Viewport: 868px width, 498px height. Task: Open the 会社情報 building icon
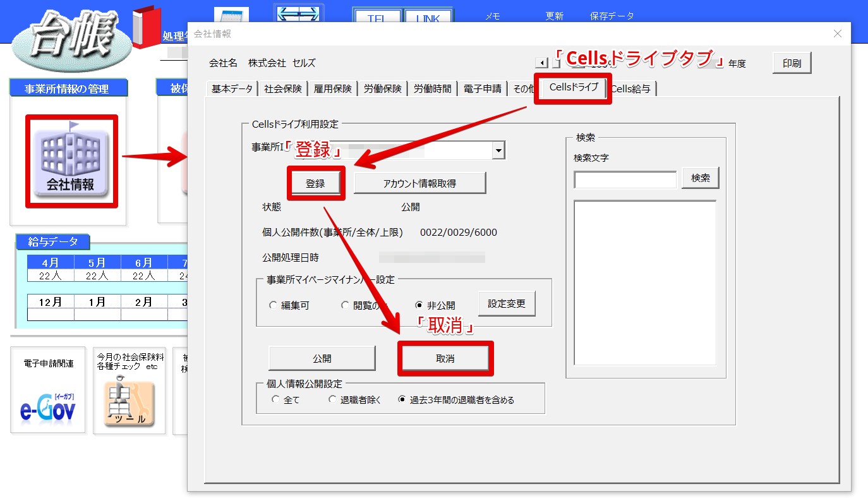(x=71, y=159)
